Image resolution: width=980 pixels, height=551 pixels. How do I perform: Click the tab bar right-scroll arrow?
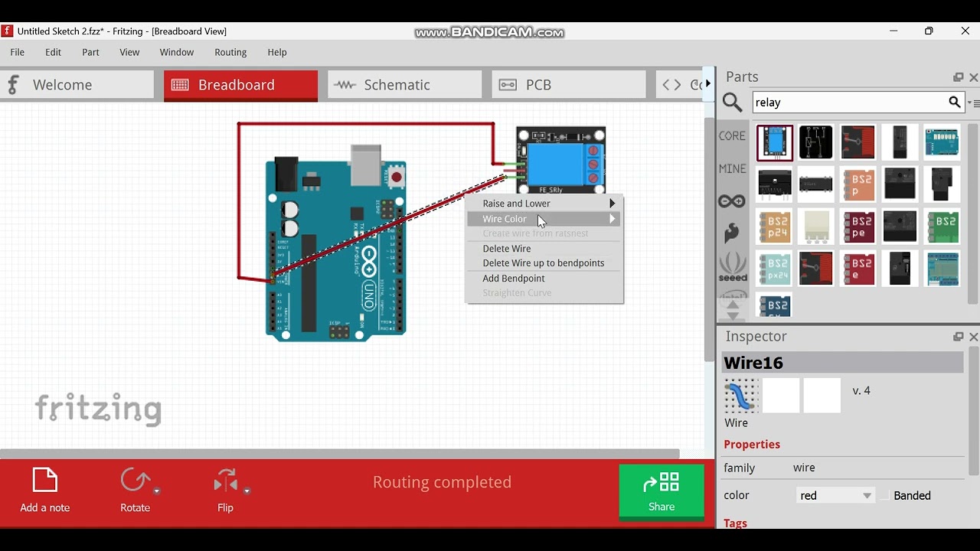point(708,83)
